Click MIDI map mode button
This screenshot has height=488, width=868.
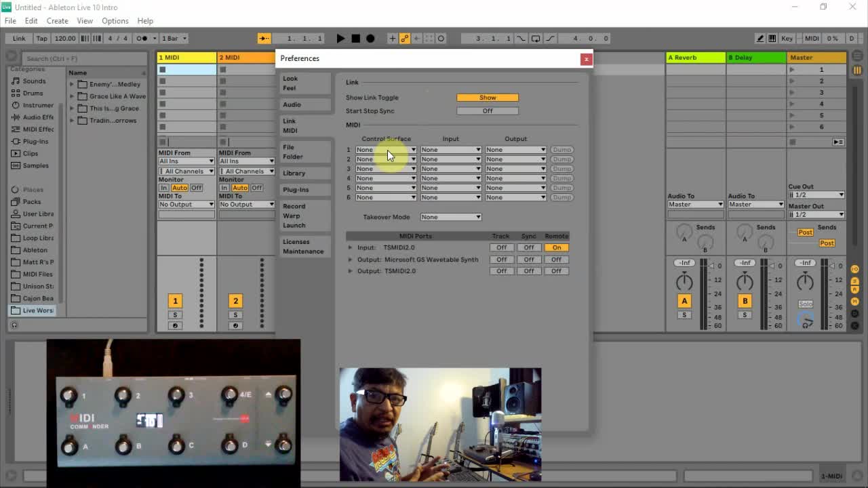click(x=811, y=39)
